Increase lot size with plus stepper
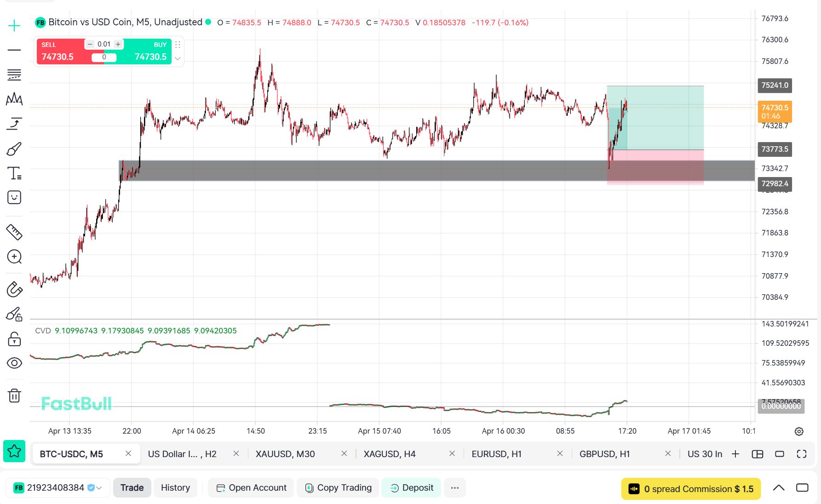 point(118,44)
